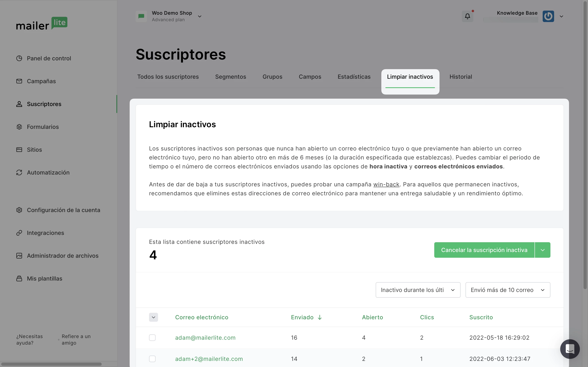
Task: Open notifications bell icon
Action: pos(467,16)
